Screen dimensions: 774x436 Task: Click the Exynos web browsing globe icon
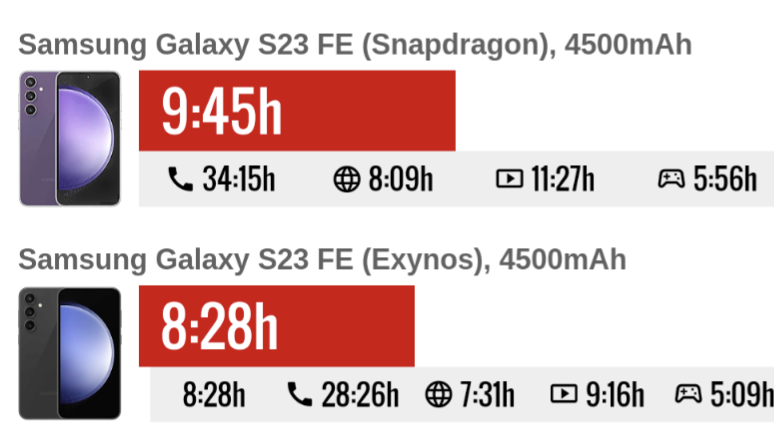click(x=438, y=394)
